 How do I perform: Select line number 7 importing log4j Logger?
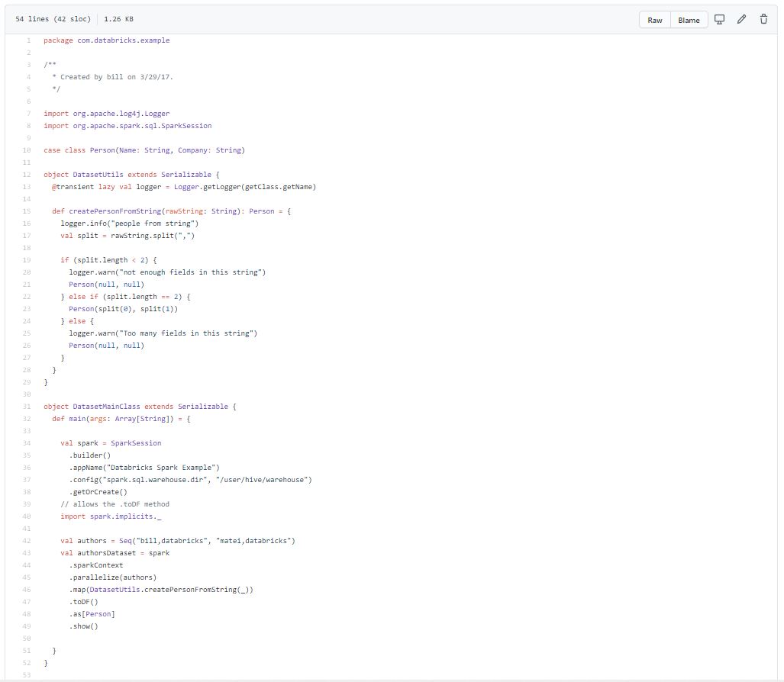pos(28,113)
